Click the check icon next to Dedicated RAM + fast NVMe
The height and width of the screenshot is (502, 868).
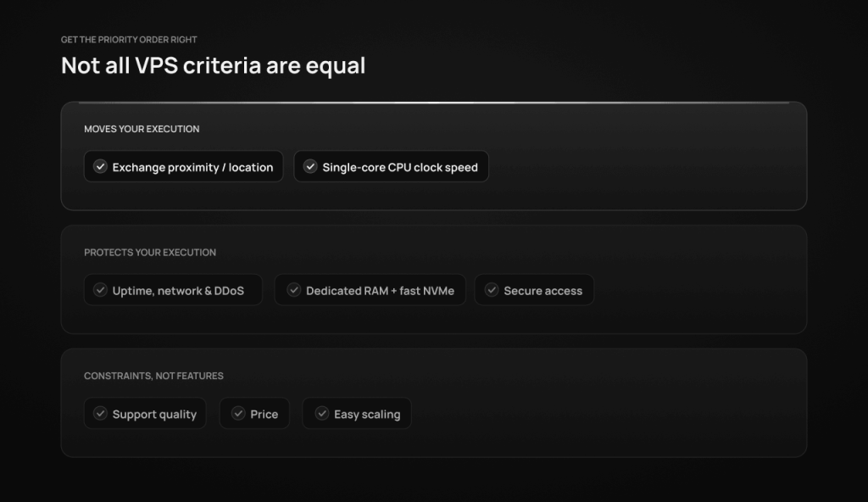pos(294,290)
